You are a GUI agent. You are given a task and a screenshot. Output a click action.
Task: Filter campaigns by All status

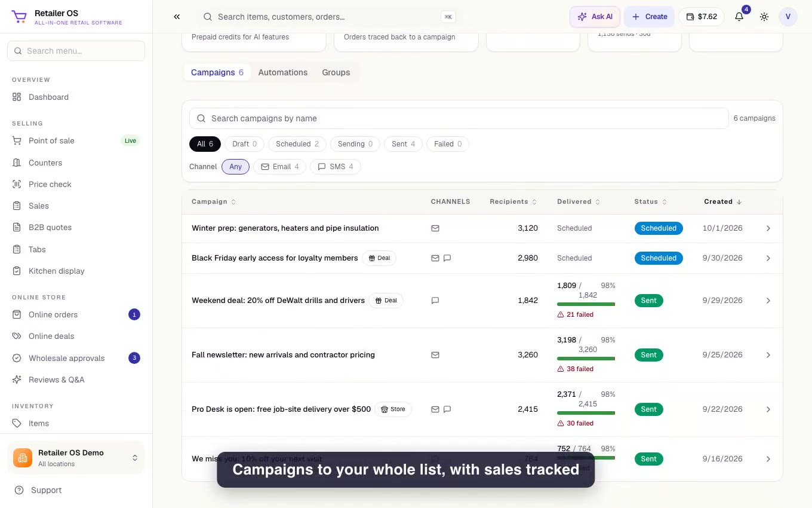click(x=205, y=144)
